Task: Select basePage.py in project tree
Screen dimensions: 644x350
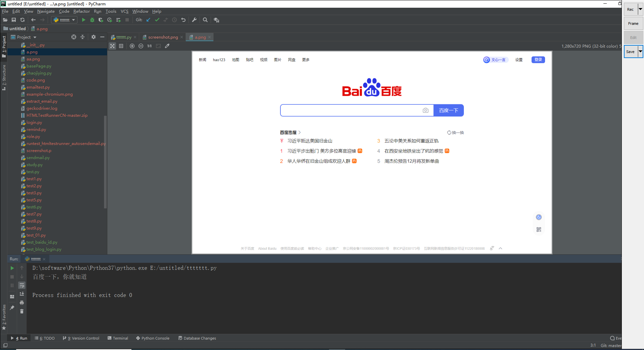Action: point(39,66)
